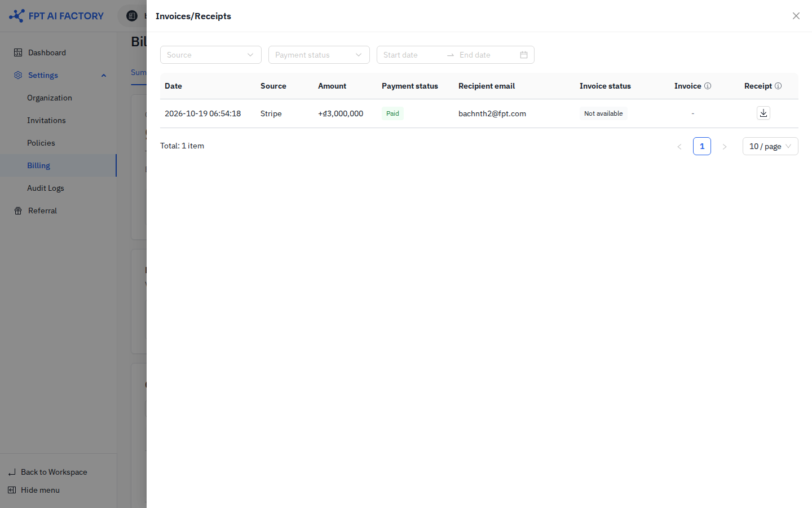Select page 1 in pagination
The image size is (812, 508).
coord(702,146)
